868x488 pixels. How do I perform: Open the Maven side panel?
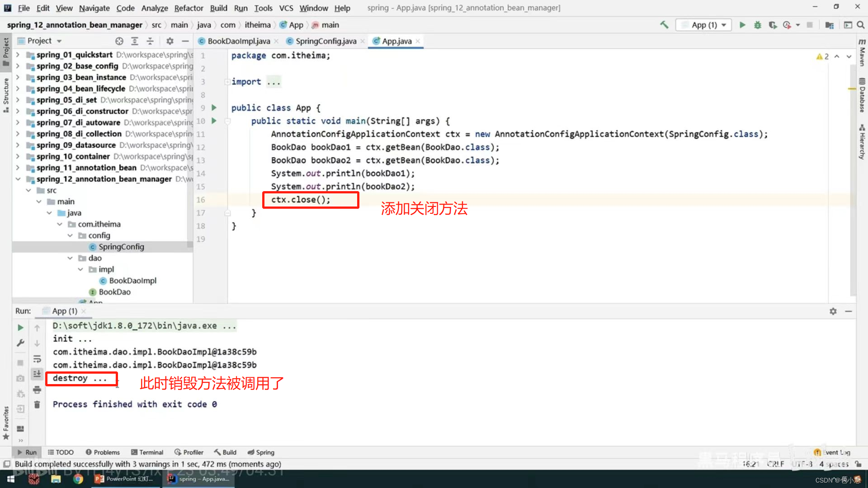coord(862,53)
